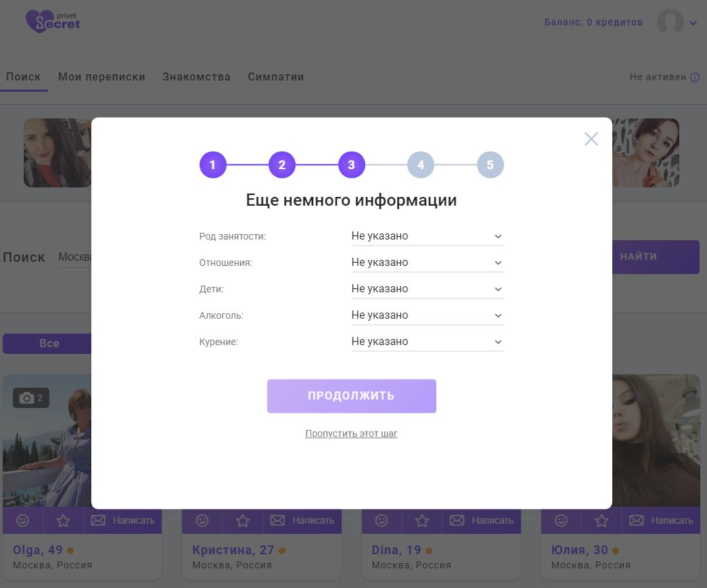Image resolution: width=707 pixels, height=588 pixels.
Task: Open Юлия's profile photo
Action: [x=656, y=440]
